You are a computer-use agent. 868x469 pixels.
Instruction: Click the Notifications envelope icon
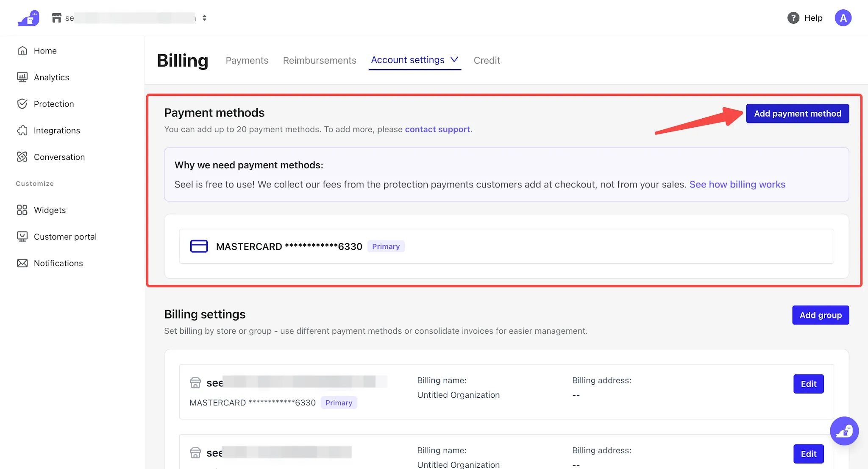tap(22, 263)
